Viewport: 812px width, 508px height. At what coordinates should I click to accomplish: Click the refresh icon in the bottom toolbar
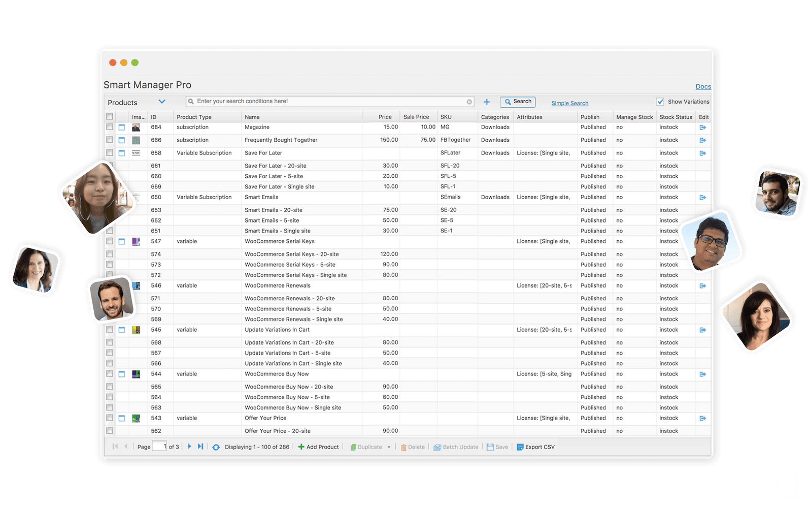[x=216, y=447]
